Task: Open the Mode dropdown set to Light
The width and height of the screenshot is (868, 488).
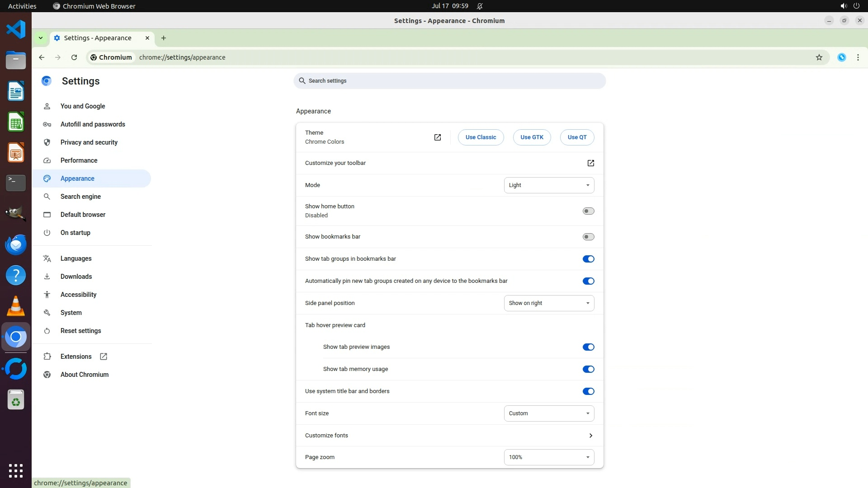Action: point(549,185)
